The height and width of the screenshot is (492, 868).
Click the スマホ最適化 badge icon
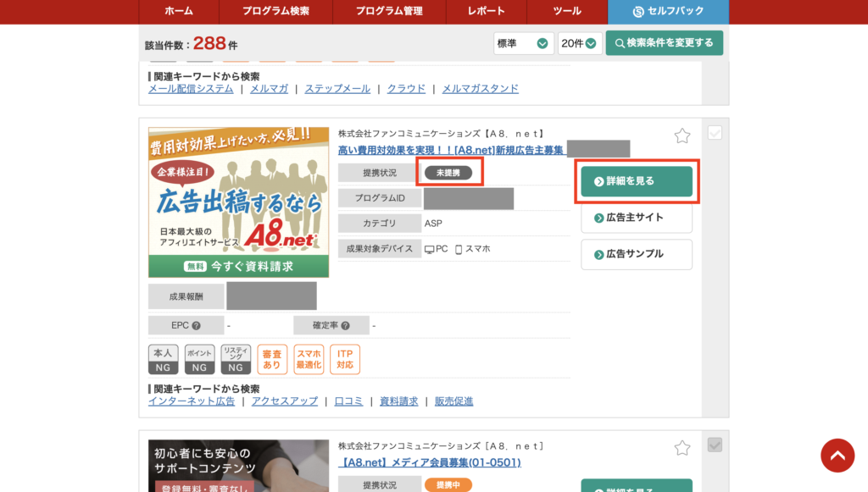(309, 359)
